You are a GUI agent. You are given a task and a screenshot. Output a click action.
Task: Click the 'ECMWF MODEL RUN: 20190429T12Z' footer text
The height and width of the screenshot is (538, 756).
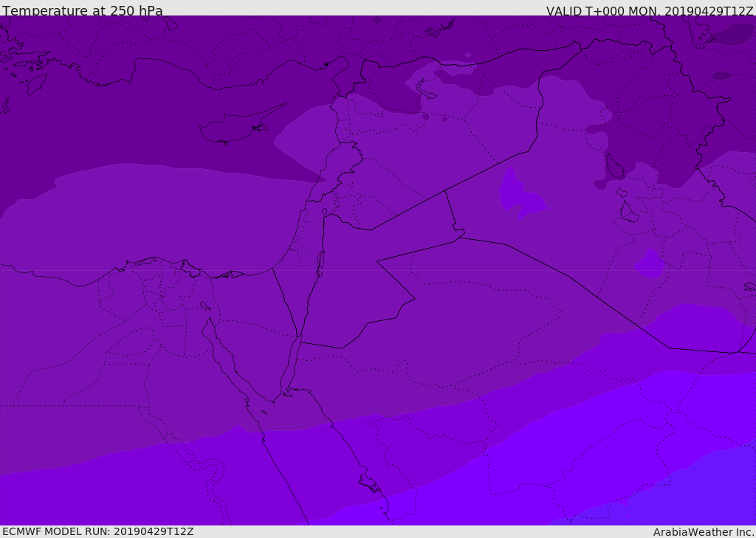tap(98, 531)
